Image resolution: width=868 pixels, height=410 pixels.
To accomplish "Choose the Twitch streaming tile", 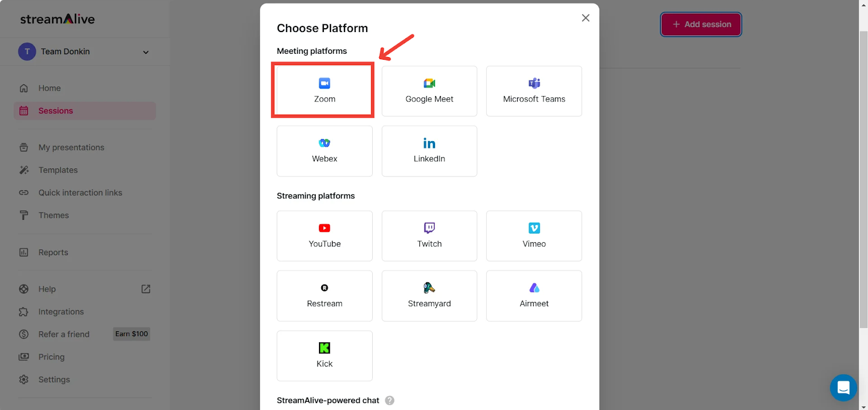I will click(429, 236).
